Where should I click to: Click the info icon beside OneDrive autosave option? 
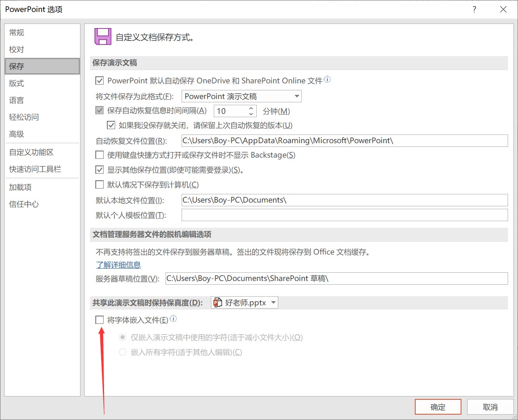pyautogui.click(x=327, y=80)
